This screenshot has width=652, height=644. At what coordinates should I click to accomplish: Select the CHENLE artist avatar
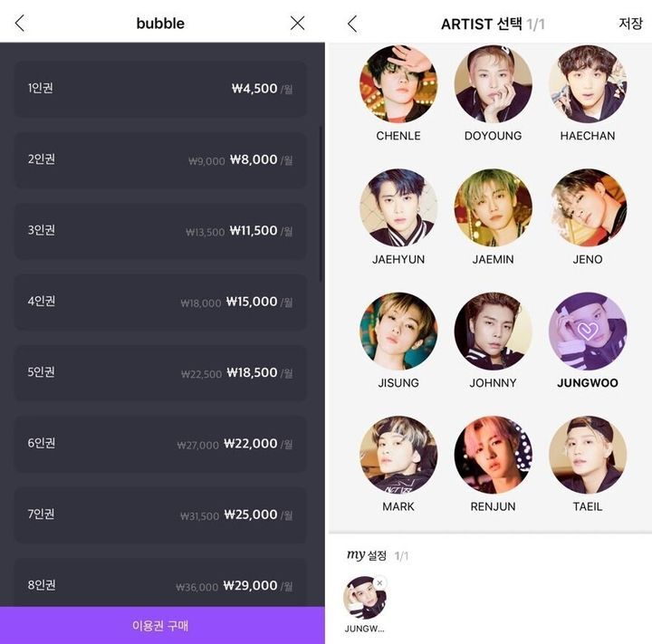(398, 84)
